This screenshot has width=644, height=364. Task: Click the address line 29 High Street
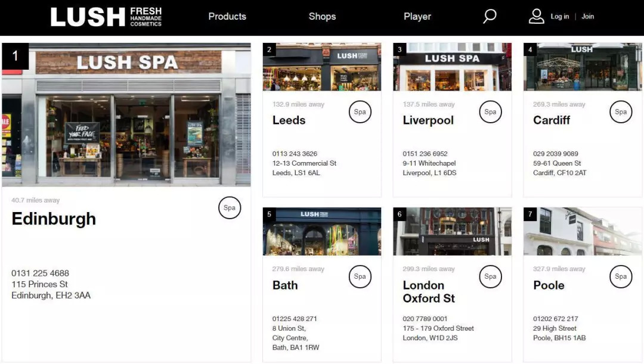(555, 328)
